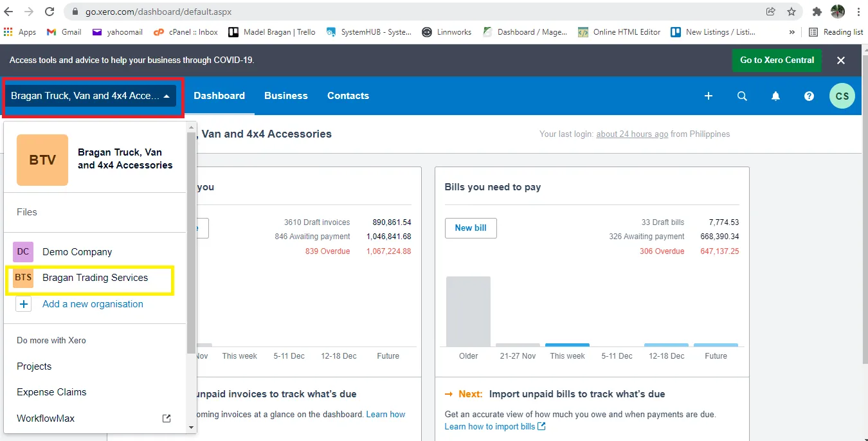
Task: Open the yahoomail bookmark
Action: (x=118, y=32)
